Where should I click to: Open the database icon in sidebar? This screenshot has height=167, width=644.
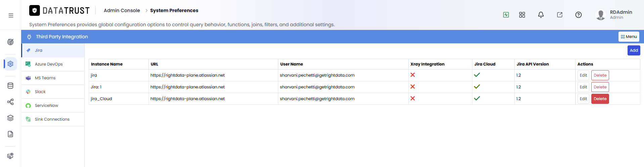coord(10,86)
